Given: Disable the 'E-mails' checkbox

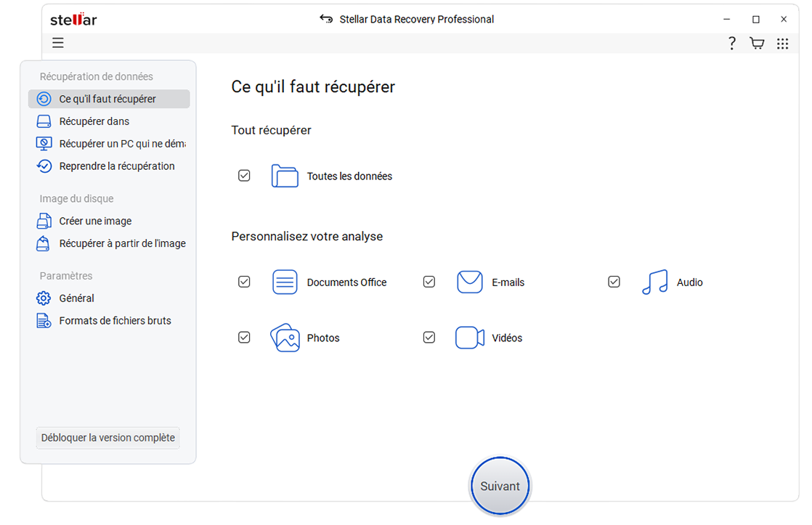Looking at the screenshot, I should (x=429, y=281).
